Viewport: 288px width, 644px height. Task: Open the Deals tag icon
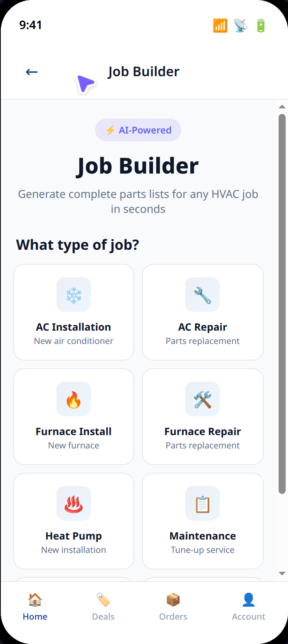tap(103, 600)
